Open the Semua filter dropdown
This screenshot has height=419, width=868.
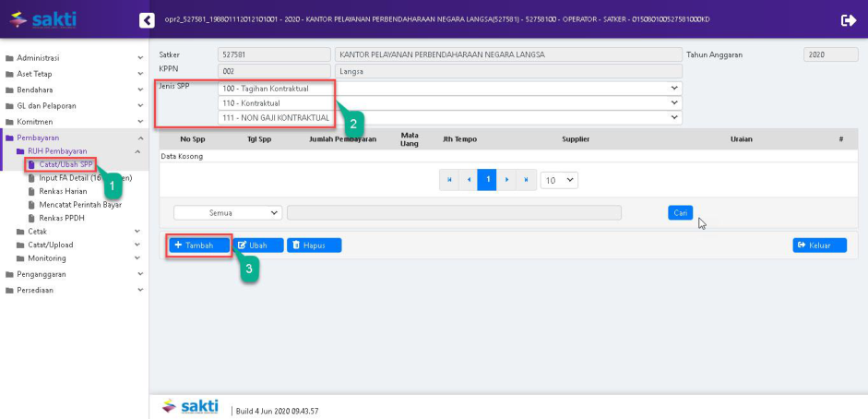(x=227, y=212)
